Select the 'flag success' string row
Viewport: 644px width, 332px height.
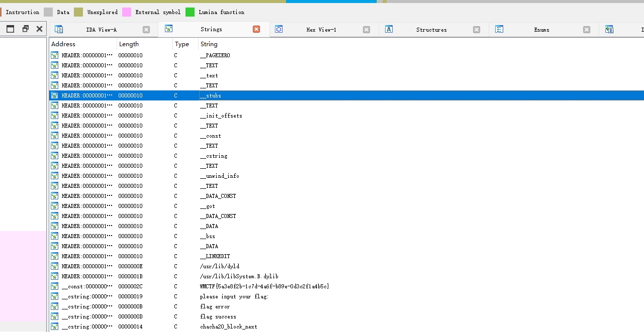(218, 316)
